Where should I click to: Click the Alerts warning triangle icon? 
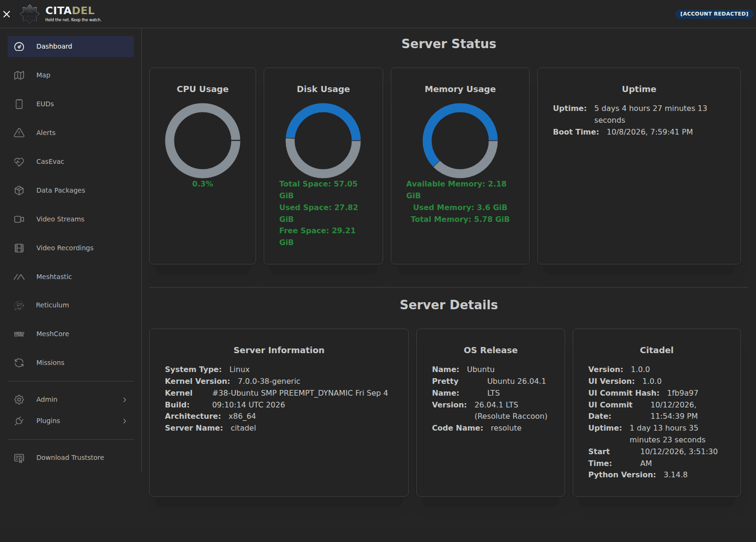[19, 133]
